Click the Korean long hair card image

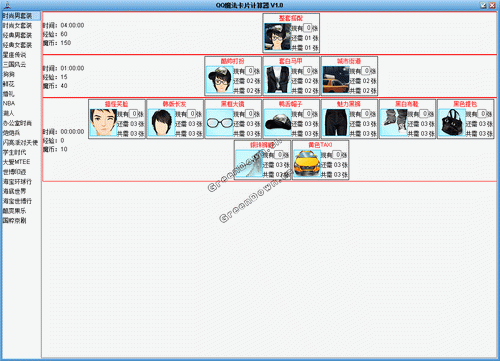(x=161, y=123)
